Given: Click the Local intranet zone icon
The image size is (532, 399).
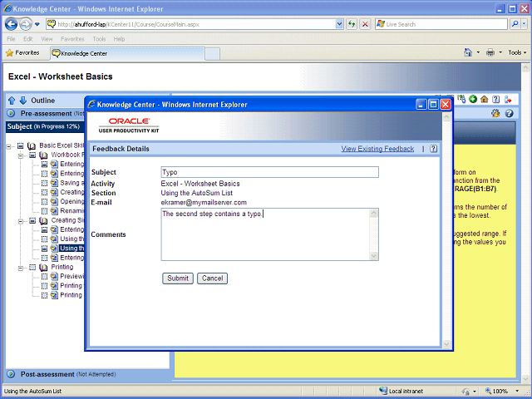Looking at the screenshot, I should pyautogui.click(x=383, y=391).
